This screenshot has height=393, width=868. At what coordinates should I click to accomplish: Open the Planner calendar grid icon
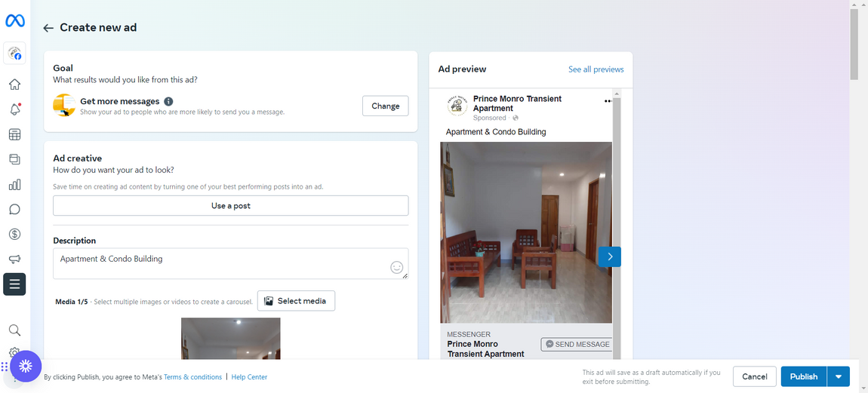point(15,134)
